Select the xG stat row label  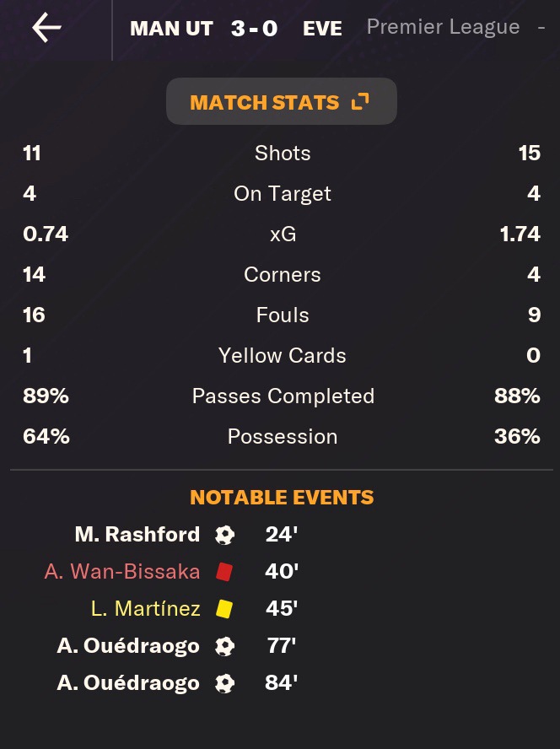tap(283, 234)
